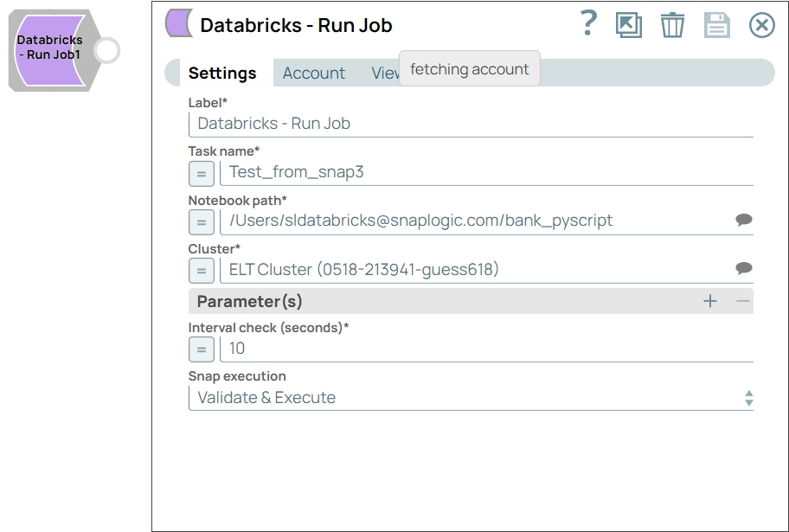The width and height of the screenshot is (789, 532).
Task: Click the Interval check seconds input
Action: tap(484, 349)
